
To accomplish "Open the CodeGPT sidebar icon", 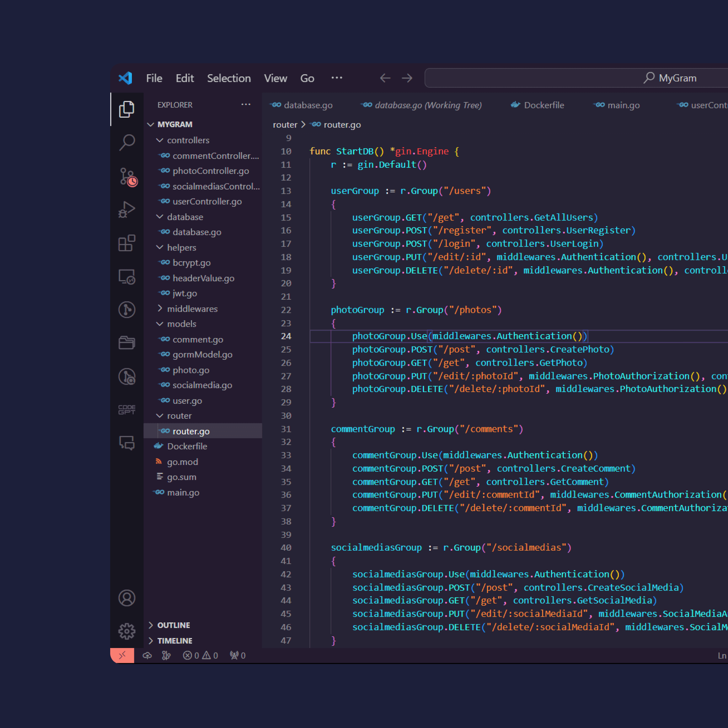I will [127, 409].
